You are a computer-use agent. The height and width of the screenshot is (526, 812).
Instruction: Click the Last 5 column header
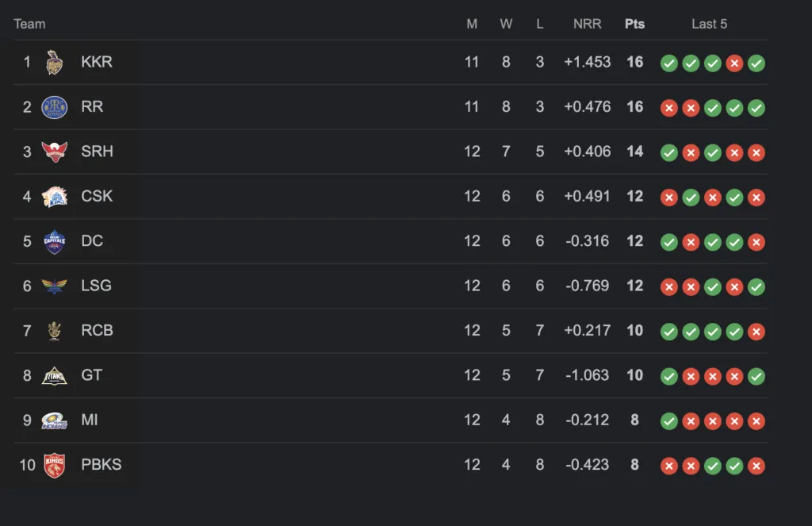pyautogui.click(x=710, y=24)
